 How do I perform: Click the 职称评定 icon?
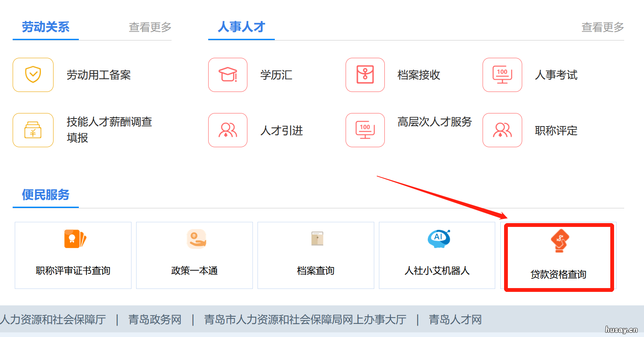pos(502,130)
